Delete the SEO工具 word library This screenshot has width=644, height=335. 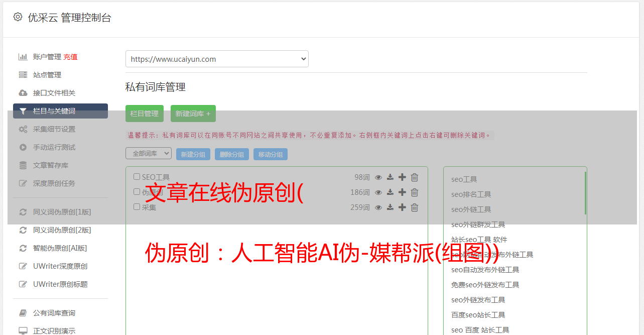point(415,177)
